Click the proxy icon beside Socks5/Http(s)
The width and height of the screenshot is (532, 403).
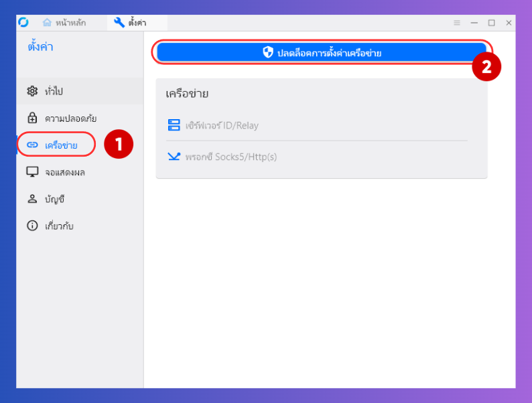[x=174, y=156]
